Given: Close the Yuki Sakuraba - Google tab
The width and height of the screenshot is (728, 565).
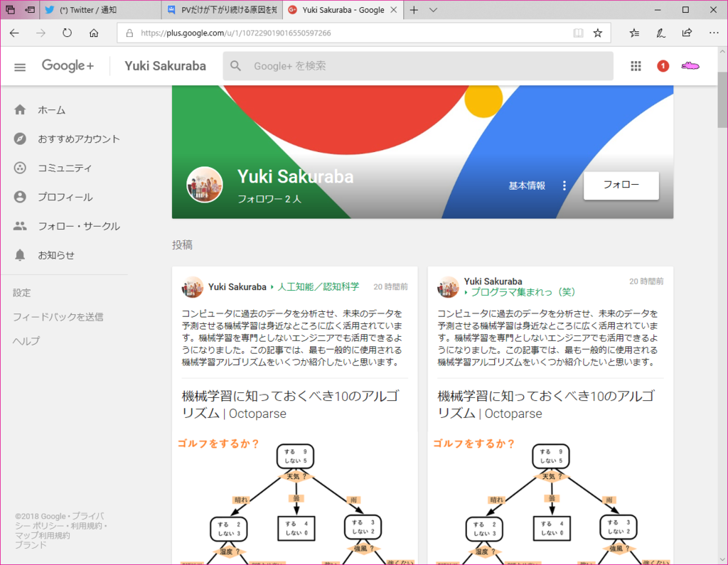Looking at the screenshot, I should tap(394, 10).
